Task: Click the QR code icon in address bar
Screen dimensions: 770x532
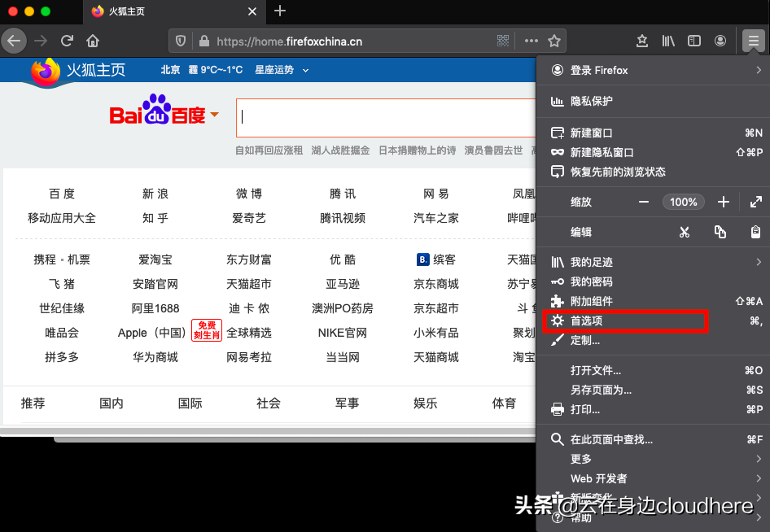Action: tap(503, 41)
